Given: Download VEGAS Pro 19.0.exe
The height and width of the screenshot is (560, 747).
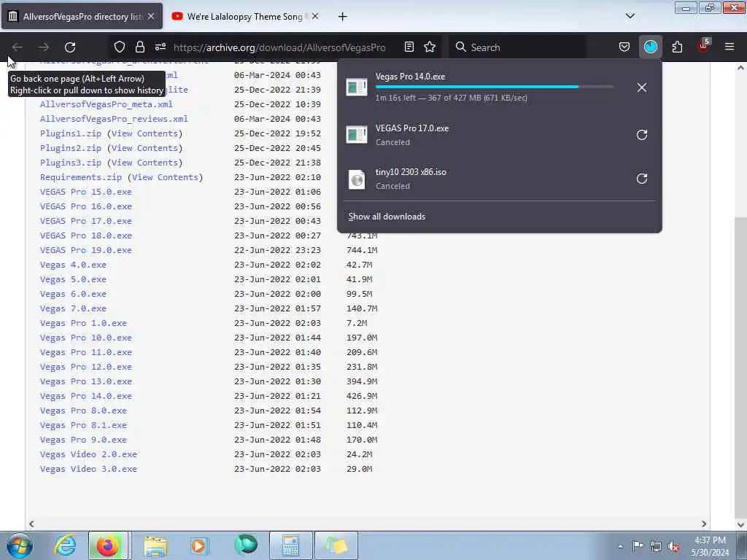Looking at the screenshot, I should click(86, 250).
